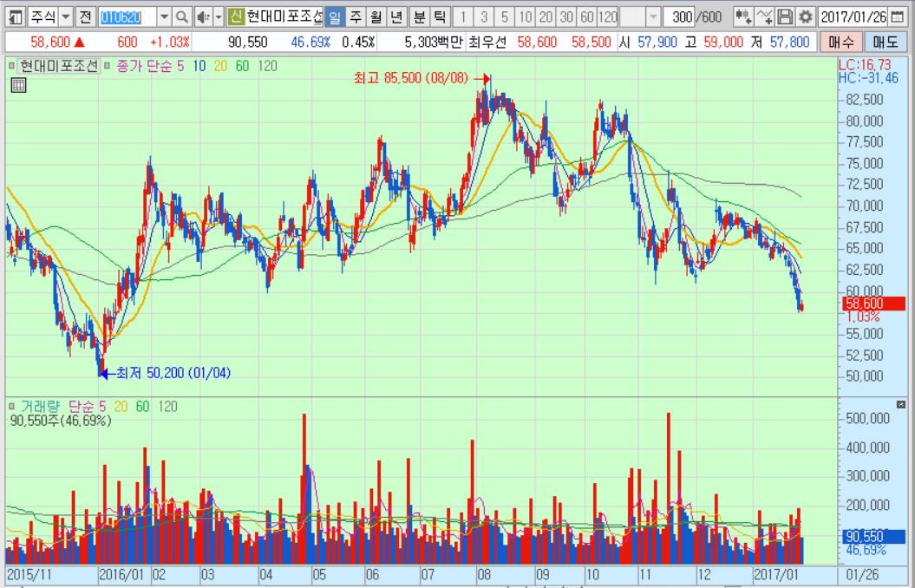This screenshot has width=915, height=588.
Task: Click the window layout icon at top left
Action: (15, 17)
